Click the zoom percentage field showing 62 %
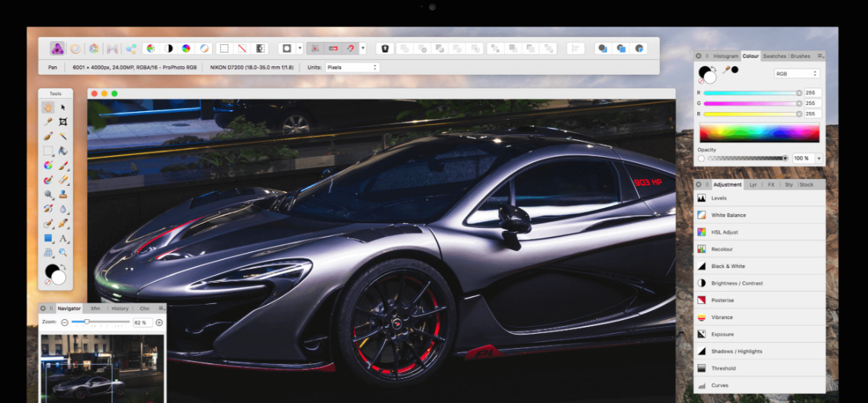The height and width of the screenshot is (403, 868). pos(143,322)
